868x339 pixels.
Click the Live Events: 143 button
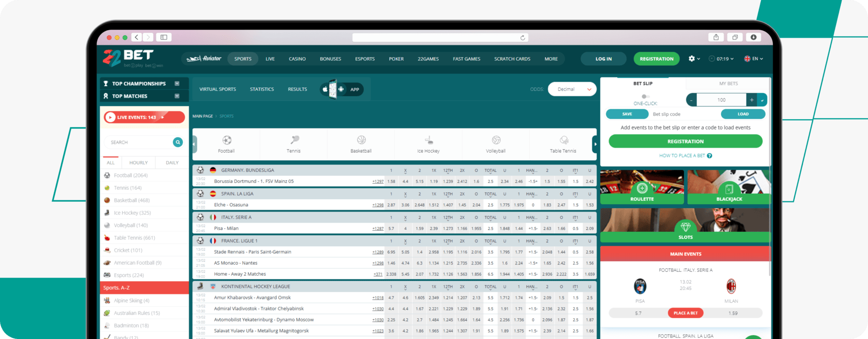tap(145, 117)
